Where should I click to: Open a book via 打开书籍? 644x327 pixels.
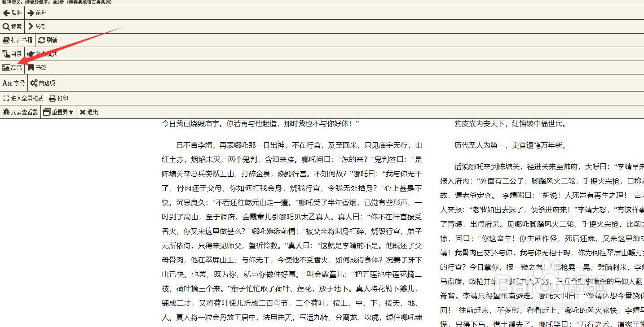click(18, 40)
